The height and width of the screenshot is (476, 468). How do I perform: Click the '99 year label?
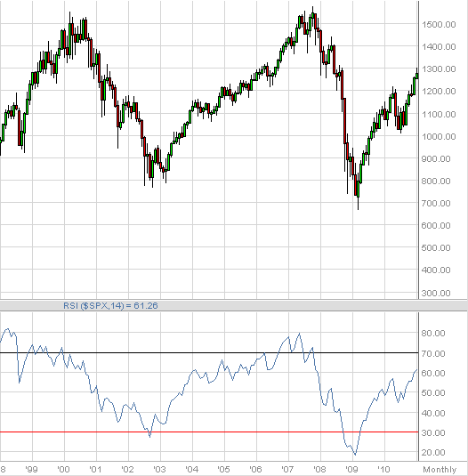[31, 469]
